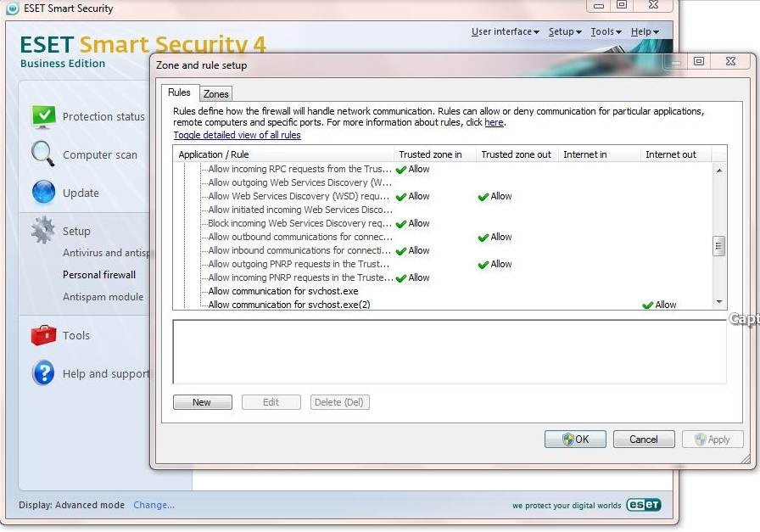760x532 pixels.
Task: Click rules list scrollbar down arrow
Action: [x=719, y=302]
